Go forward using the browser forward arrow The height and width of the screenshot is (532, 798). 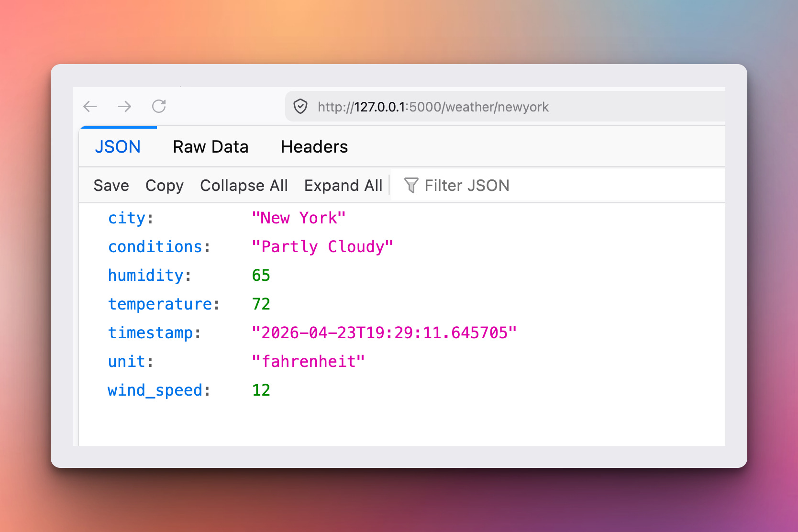pos(124,106)
